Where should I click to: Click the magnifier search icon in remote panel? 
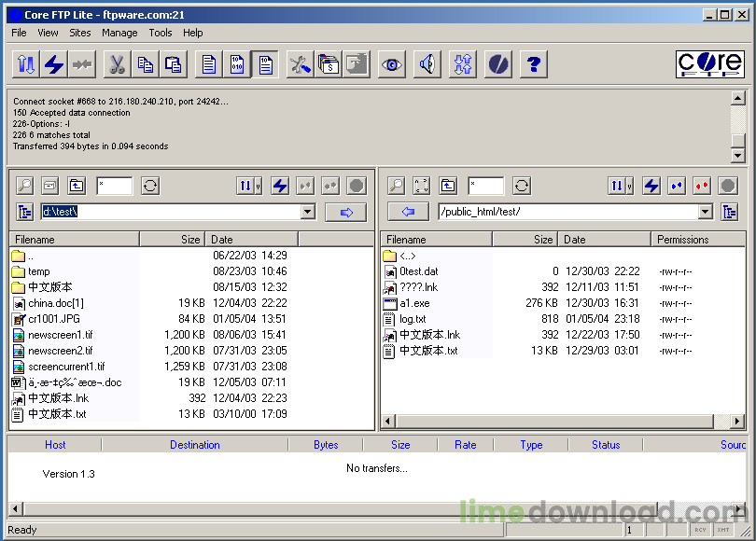[396, 186]
